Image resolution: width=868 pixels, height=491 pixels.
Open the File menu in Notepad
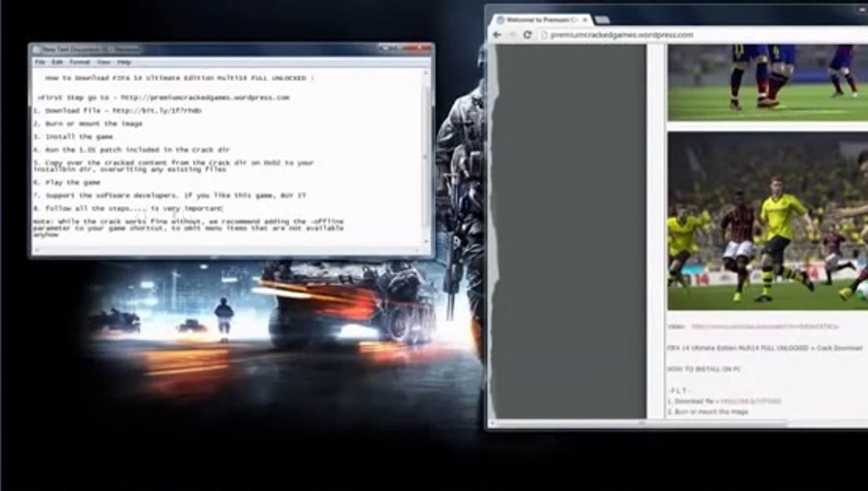click(x=40, y=62)
